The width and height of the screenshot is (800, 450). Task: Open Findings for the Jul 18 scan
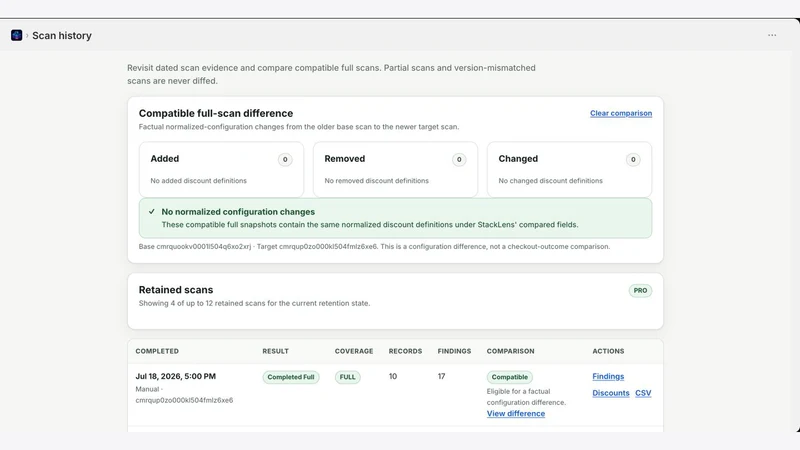(608, 377)
